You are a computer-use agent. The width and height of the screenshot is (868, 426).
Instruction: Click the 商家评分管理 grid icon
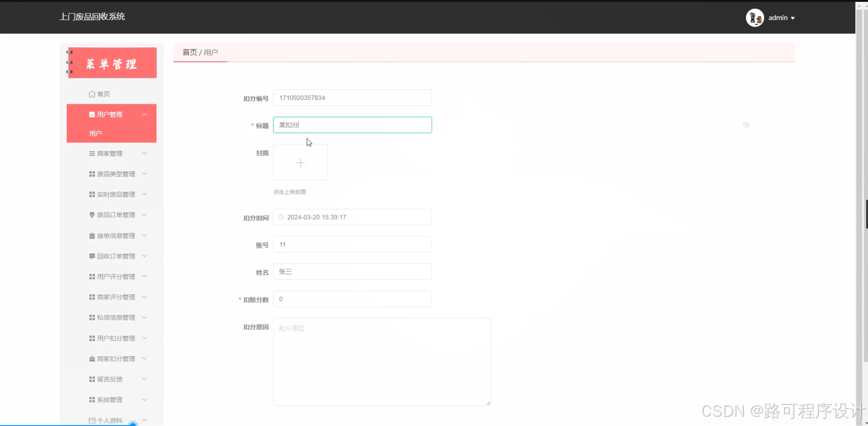pyautogui.click(x=92, y=297)
